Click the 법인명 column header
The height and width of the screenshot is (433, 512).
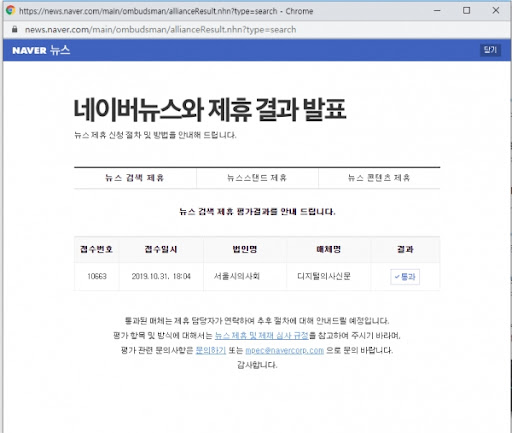(x=245, y=249)
